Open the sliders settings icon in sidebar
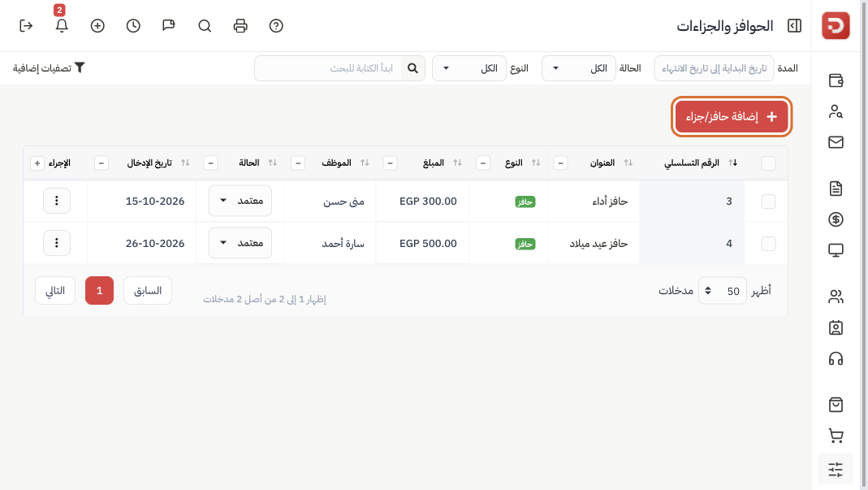Screen dimensions: 868x490 tap(836, 469)
